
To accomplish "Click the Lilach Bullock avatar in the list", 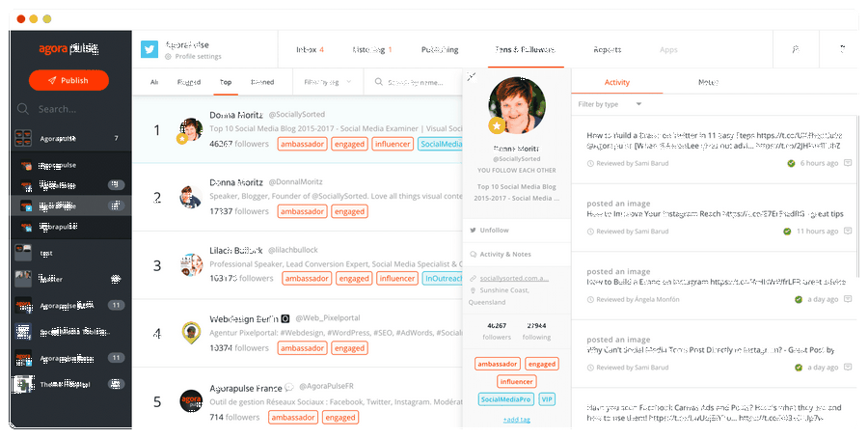I will pos(191,264).
